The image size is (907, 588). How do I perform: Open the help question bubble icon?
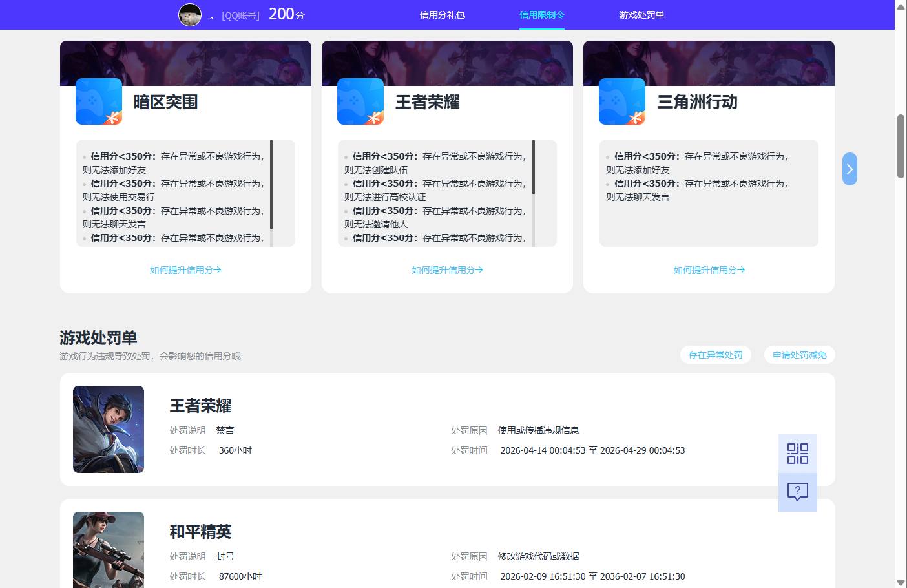pyautogui.click(x=798, y=492)
